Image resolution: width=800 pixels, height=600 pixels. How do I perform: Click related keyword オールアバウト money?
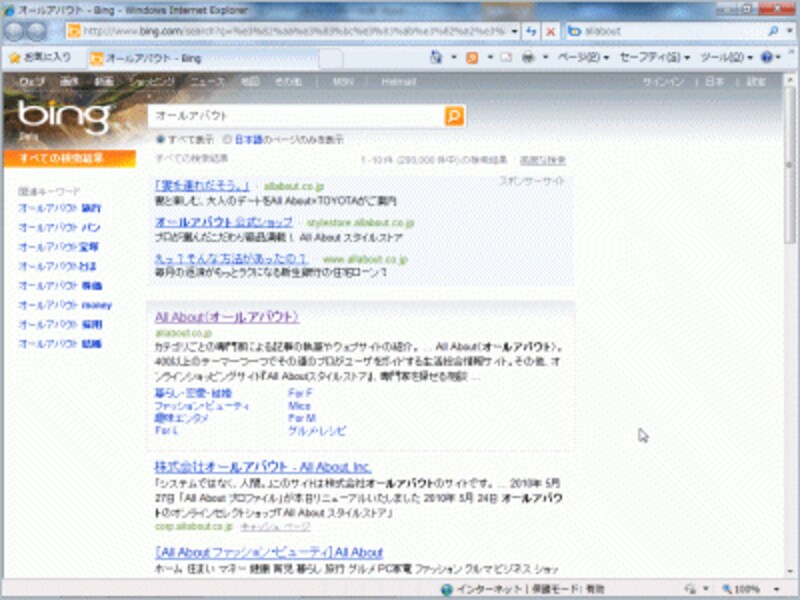65,305
